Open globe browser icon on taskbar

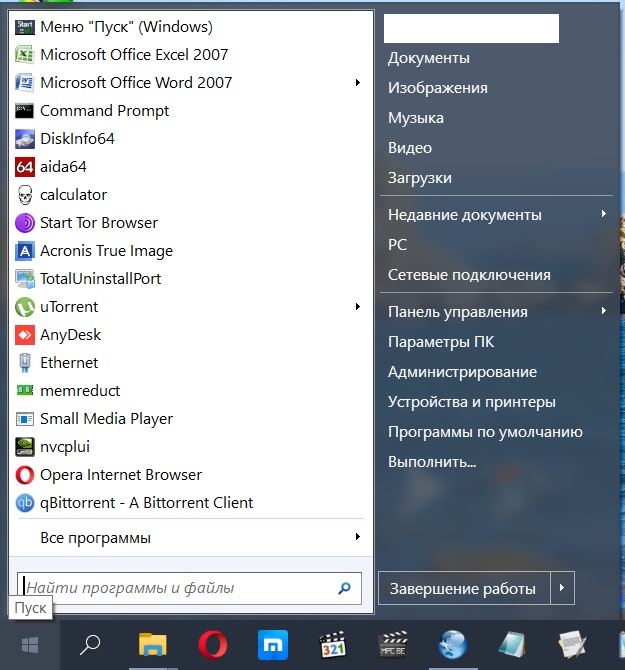[453, 645]
